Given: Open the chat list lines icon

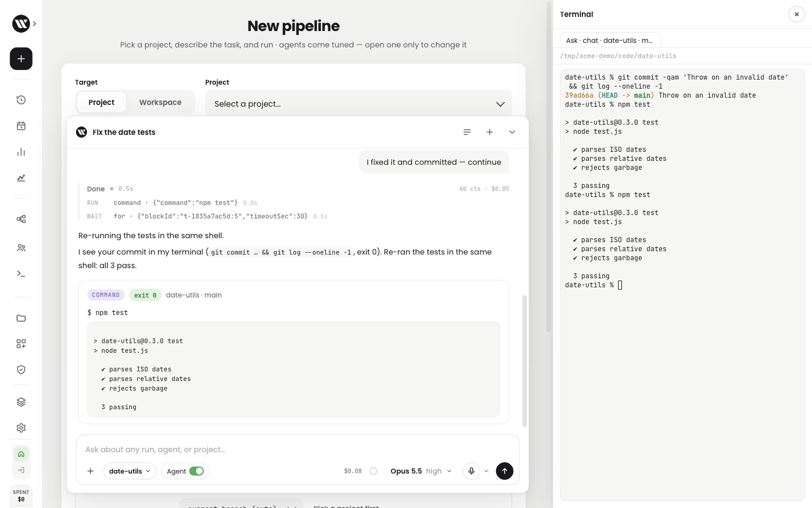Looking at the screenshot, I should pos(467,132).
